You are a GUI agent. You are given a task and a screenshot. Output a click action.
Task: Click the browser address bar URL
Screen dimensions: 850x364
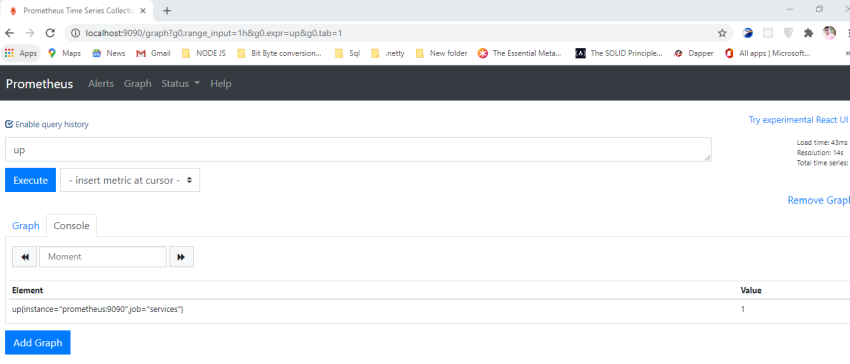tap(214, 33)
